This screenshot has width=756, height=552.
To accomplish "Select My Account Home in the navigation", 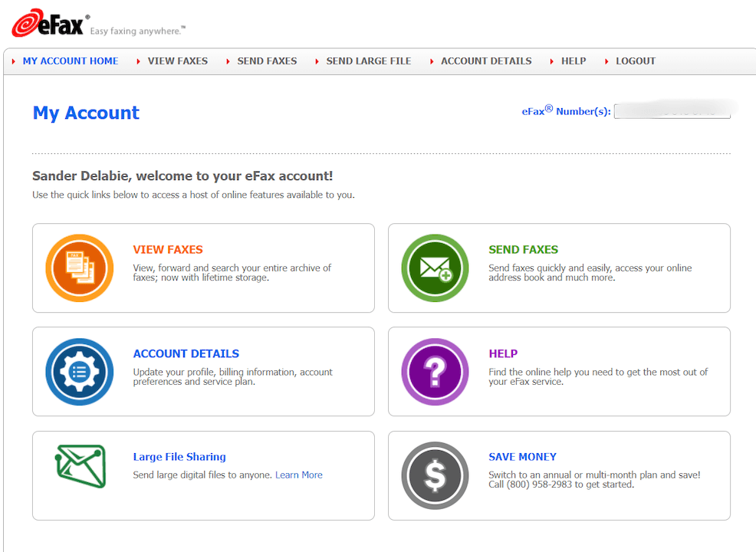I will click(71, 61).
